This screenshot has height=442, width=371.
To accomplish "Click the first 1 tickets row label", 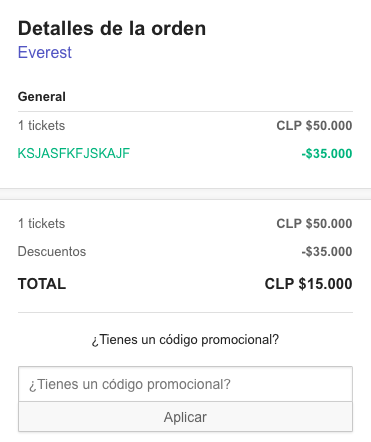I will coord(41,126).
